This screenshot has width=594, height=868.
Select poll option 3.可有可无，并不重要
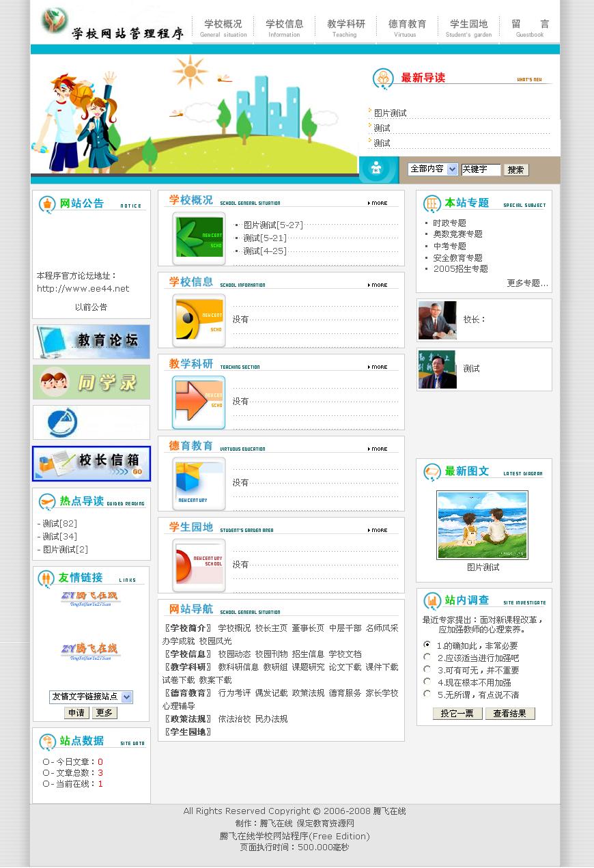(x=427, y=669)
